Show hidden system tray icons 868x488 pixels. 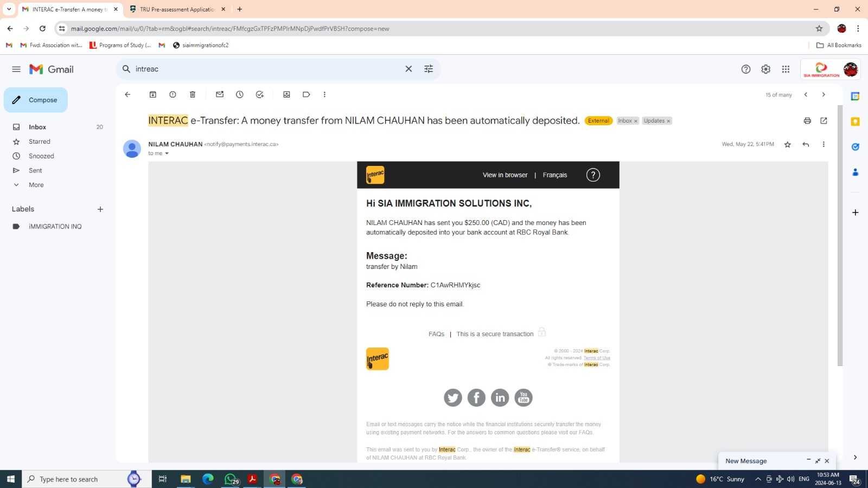758,479
